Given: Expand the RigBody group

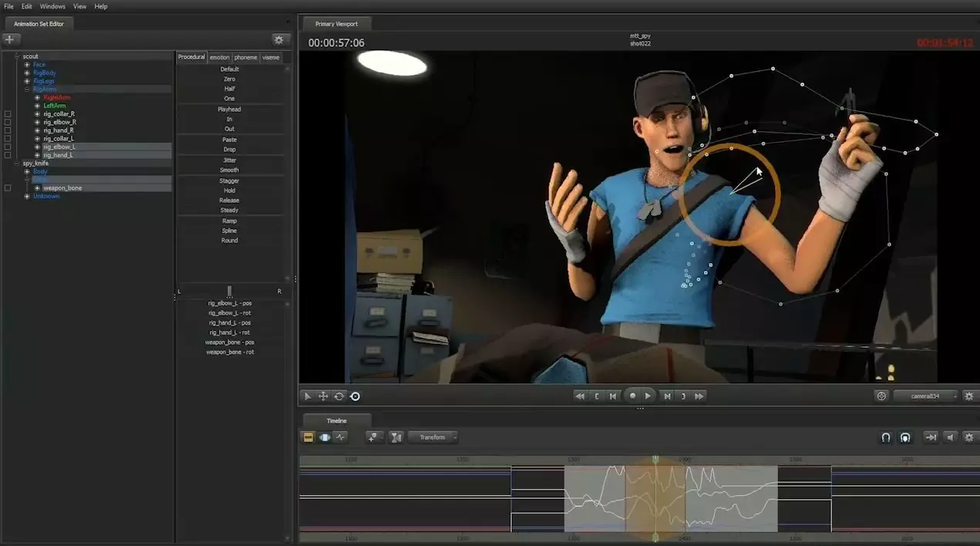Looking at the screenshot, I should tap(27, 73).
